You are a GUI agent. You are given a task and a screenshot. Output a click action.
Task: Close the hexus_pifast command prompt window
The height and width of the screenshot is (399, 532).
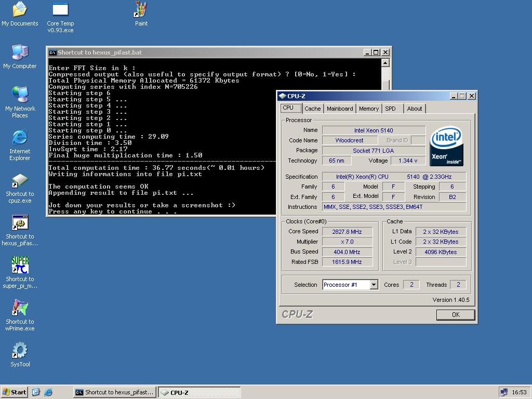click(385, 52)
